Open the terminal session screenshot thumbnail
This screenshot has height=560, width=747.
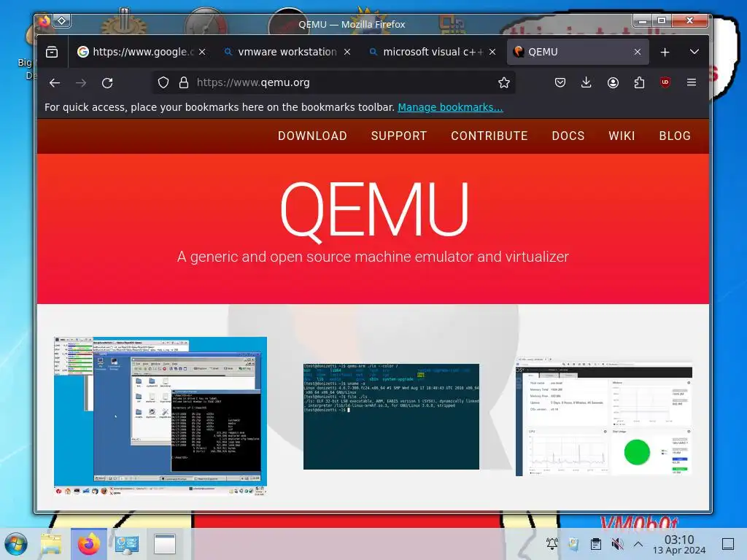pos(391,416)
